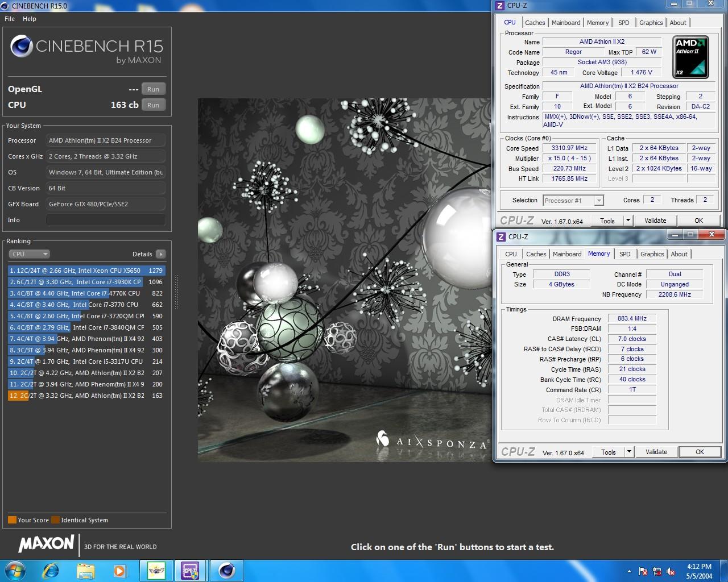Click the MAXON logo at bottom of Cinebench

pyautogui.click(x=47, y=544)
